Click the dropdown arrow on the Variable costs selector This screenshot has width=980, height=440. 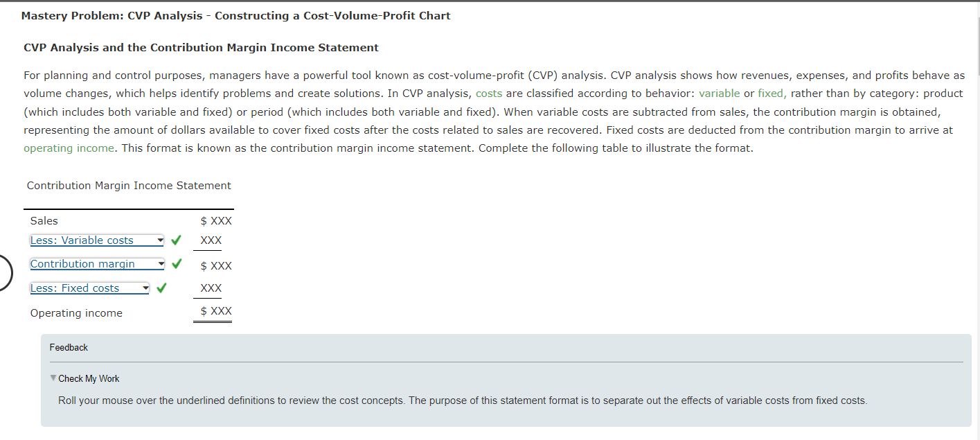click(161, 240)
